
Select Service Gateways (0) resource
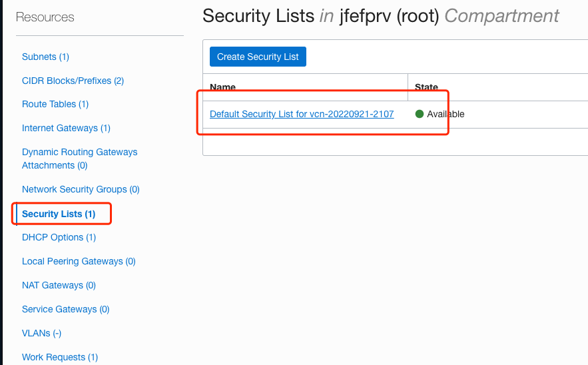(x=65, y=309)
